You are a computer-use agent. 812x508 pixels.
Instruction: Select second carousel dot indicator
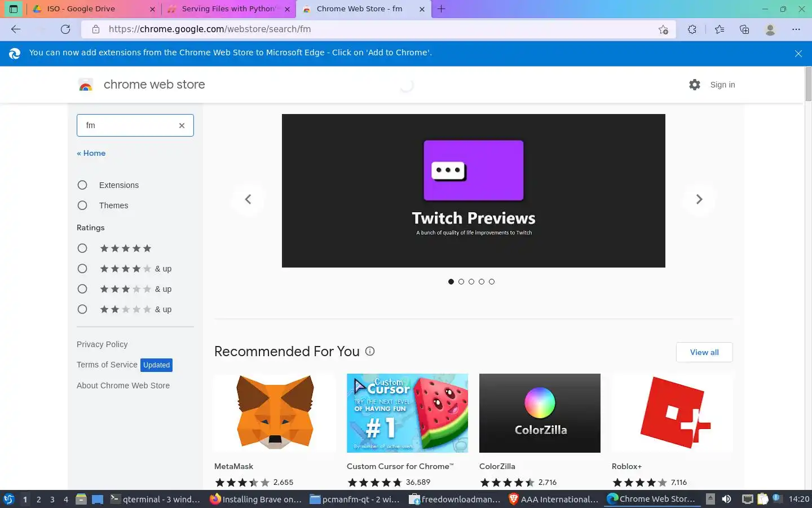461,282
